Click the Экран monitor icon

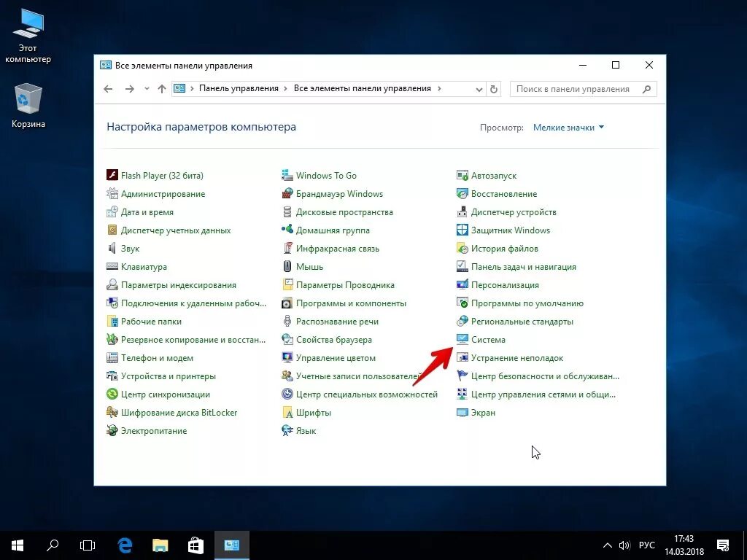(x=462, y=413)
